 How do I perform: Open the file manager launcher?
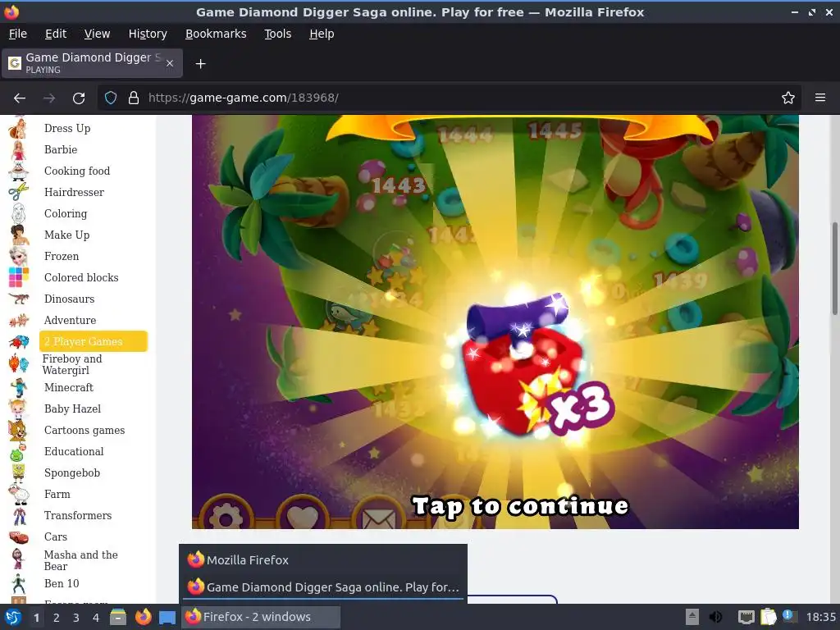tap(118, 617)
